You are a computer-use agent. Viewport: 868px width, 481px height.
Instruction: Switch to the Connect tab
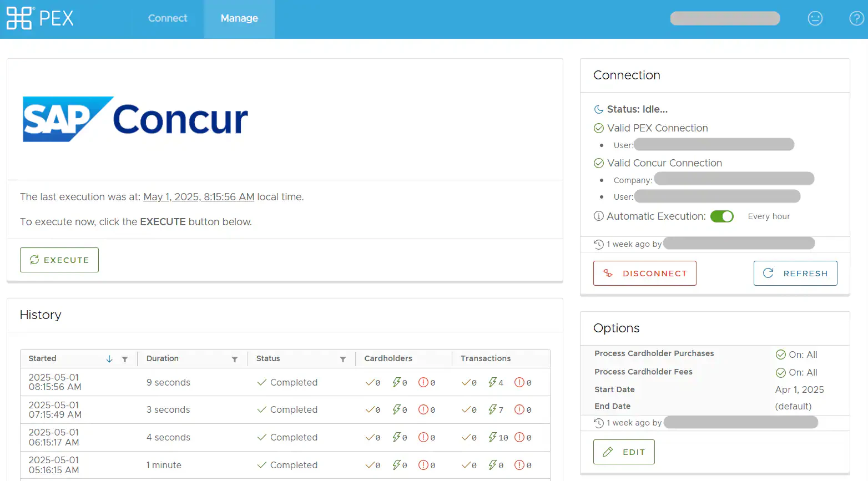168,18
